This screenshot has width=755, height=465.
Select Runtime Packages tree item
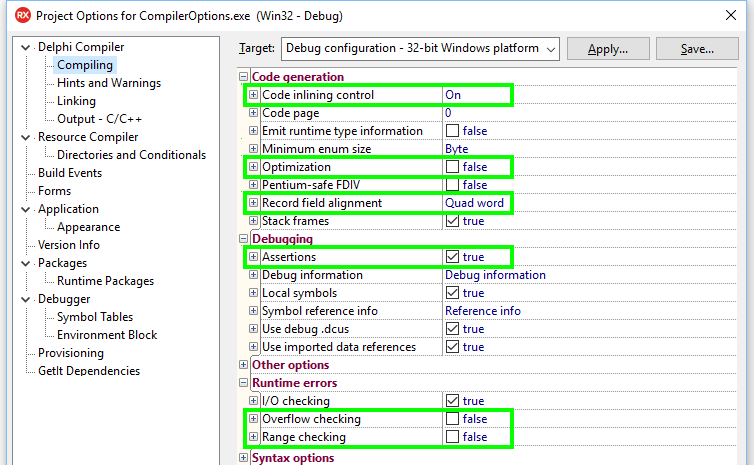[105, 281]
